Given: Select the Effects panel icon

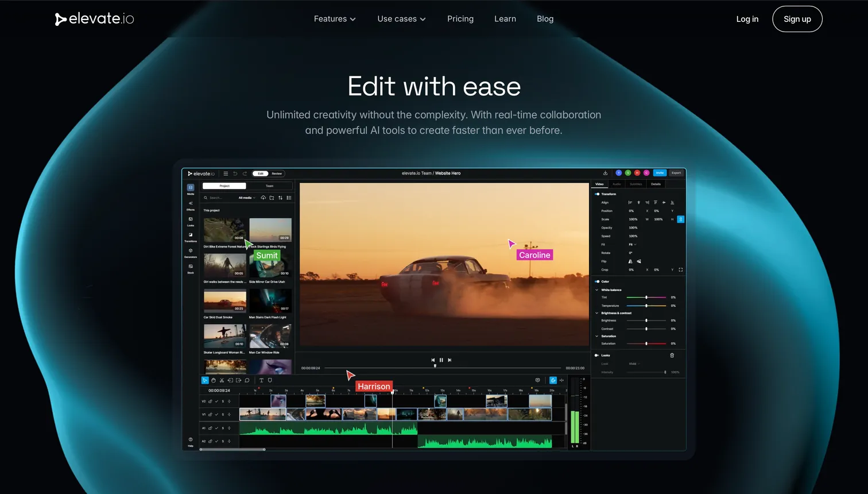Looking at the screenshot, I should pyautogui.click(x=190, y=203).
